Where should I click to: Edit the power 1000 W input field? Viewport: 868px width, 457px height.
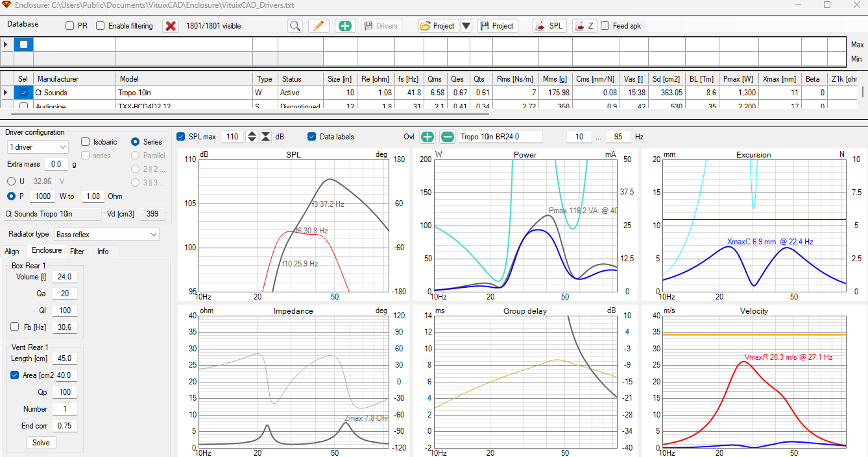click(x=44, y=196)
